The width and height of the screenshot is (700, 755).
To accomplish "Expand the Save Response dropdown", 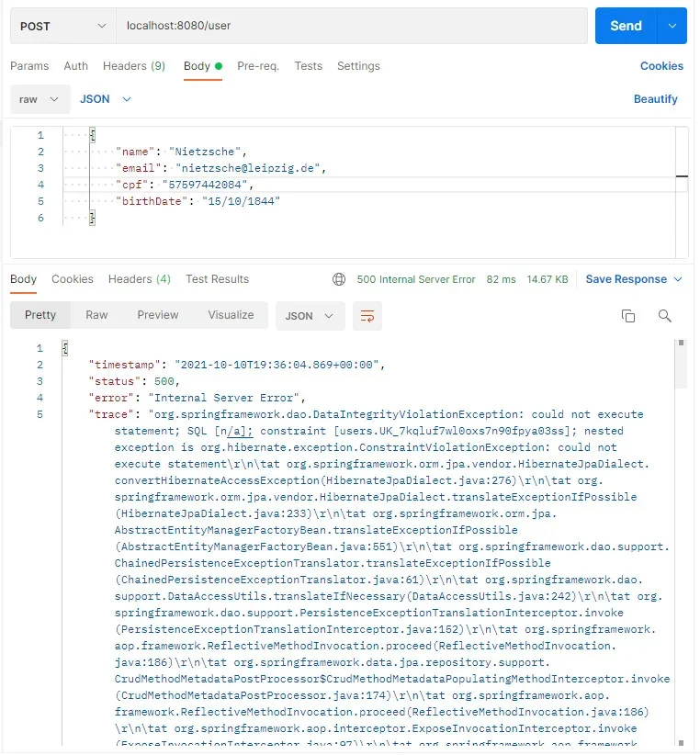I will pyautogui.click(x=634, y=279).
